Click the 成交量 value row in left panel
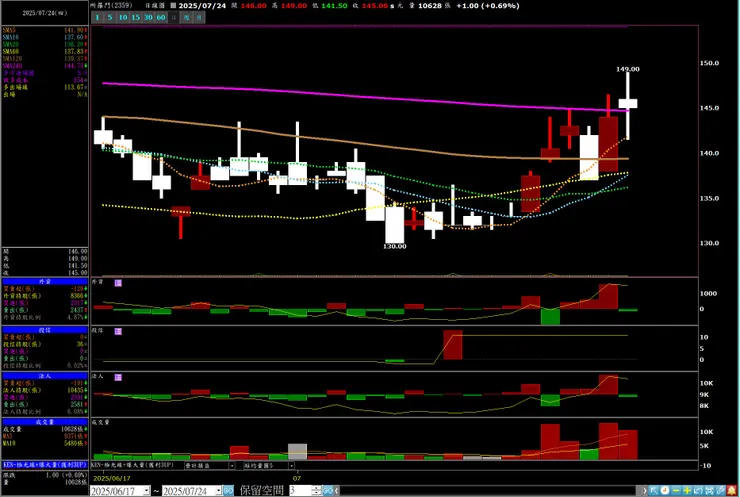Viewport: 740px width, 497px height. (x=45, y=429)
